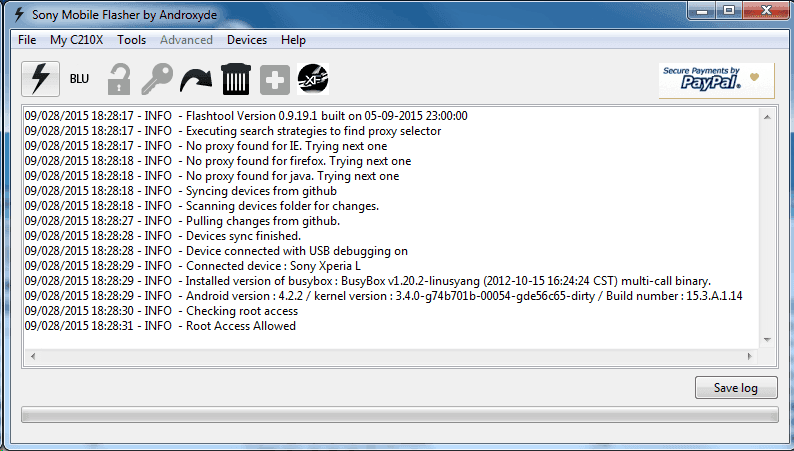This screenshot has height=451, width=794.
Task: Click 'Device connected with USB debugging on' line
Action: [216, 251]
